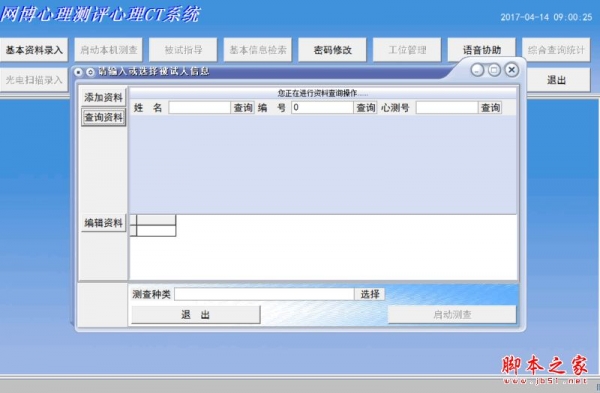Screen dimensions: 600x393
Task: Click the 心测号 input field
Action: tap(447, 108)
